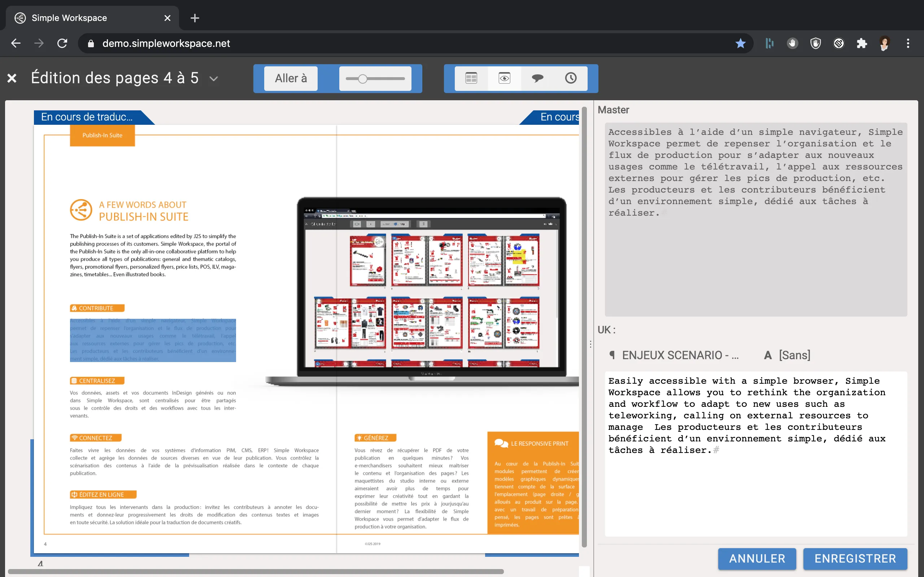This screenshot has height=577, width=924.
Task: Close page editing with the X
Action: click(12, 78)
